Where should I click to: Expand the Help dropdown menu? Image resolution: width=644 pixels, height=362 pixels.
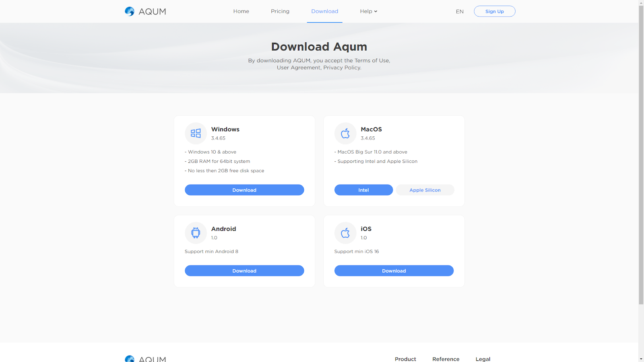(369, 11)
